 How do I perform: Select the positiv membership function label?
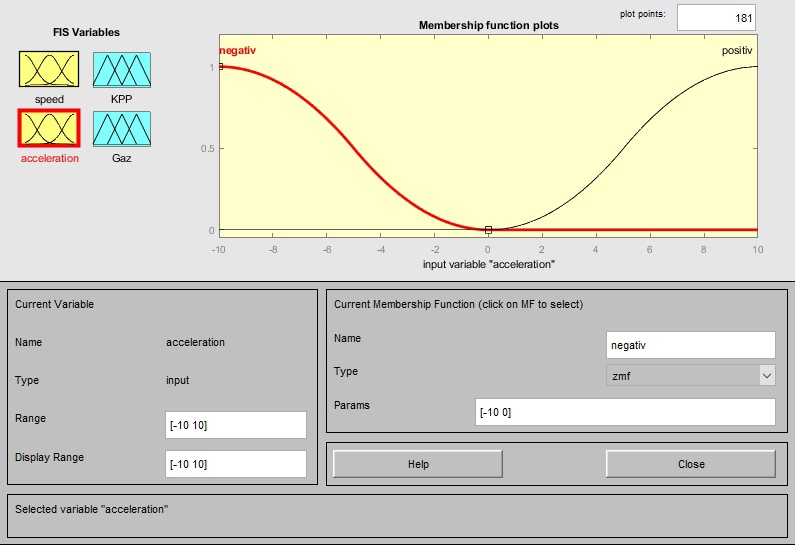point(737,50)
